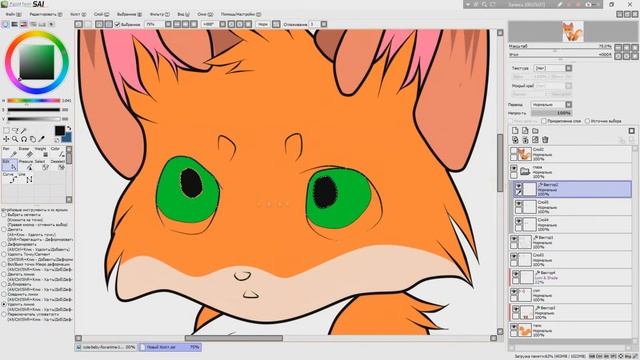Image resolution: width=640 pixels, height=360 pixels.
Task: Open the Текстура dropdown
Action: coord(569,68)
